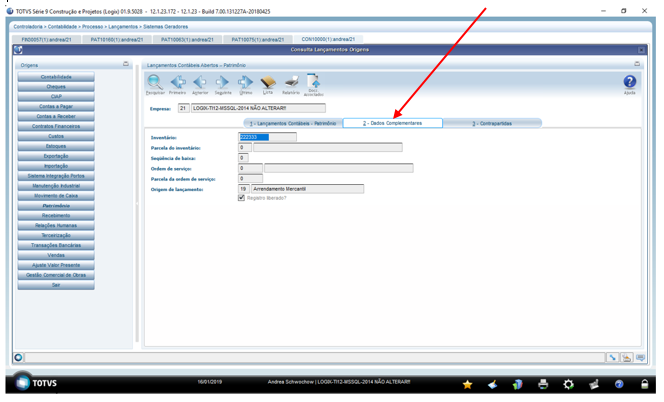
Task: Click the Recebimento origin button
Action: (56, 215)
